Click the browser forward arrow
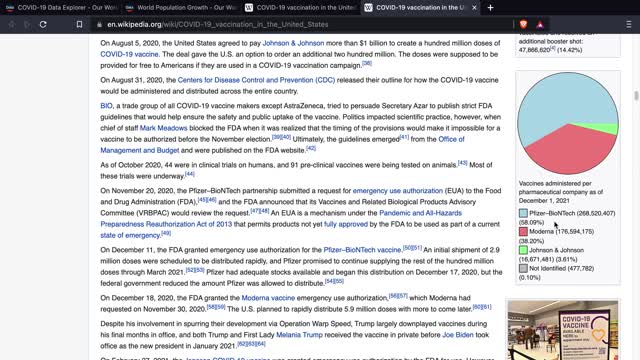 [27, 24]
